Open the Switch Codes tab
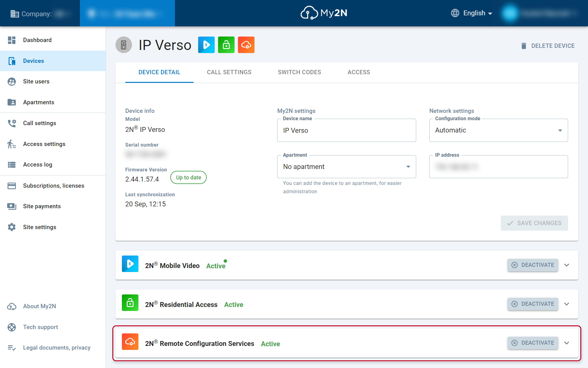 point(300,72)
